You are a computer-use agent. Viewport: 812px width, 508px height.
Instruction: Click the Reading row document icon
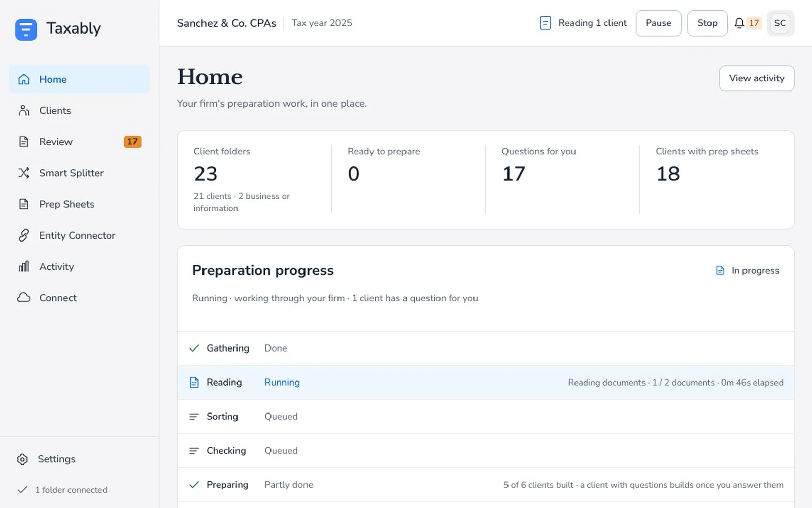(194, 383)
